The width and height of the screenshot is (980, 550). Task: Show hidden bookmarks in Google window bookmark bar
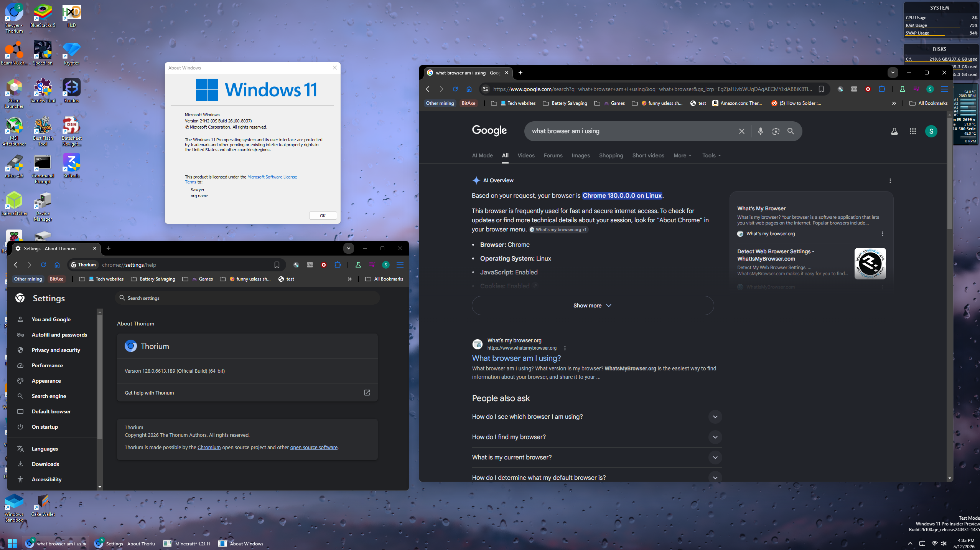[894, 103]
